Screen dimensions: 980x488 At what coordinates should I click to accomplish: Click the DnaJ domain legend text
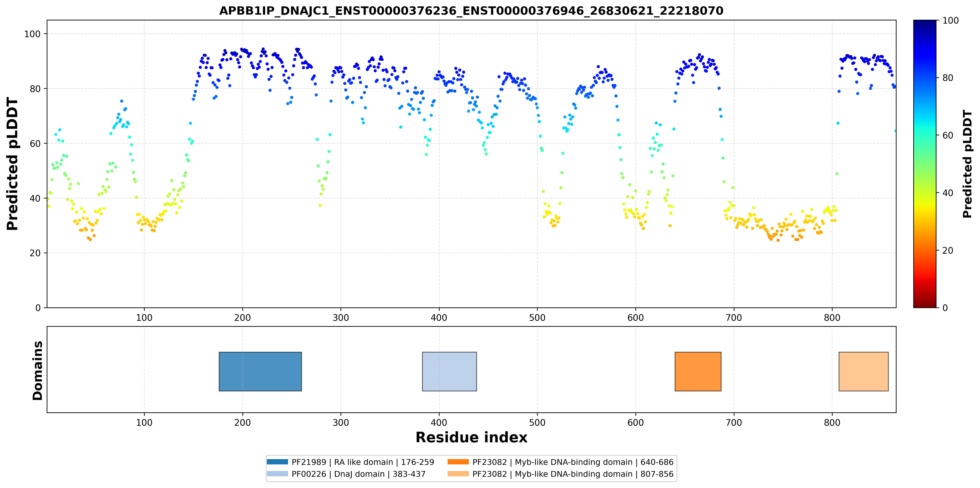point(358,474)
